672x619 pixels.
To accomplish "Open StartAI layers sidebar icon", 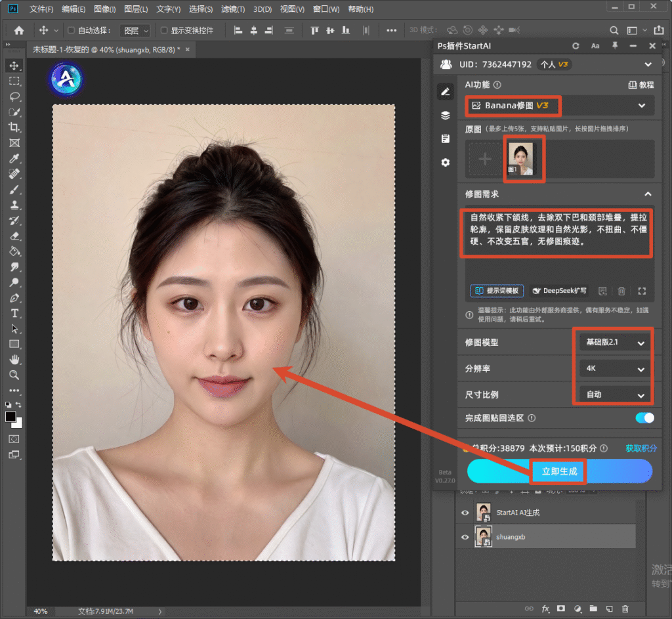I will [446, 116].
